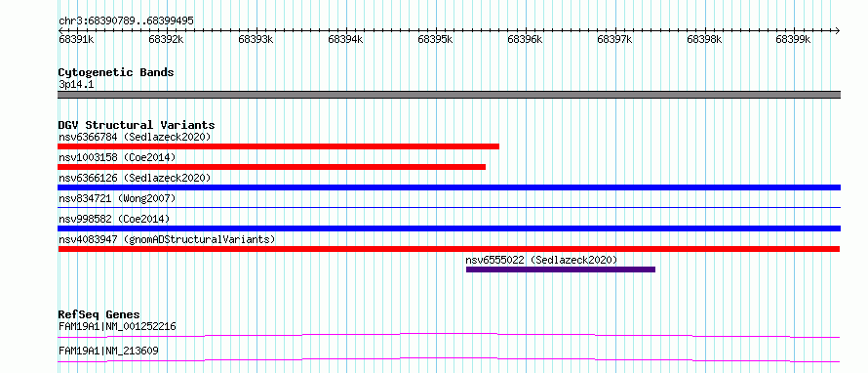Open the nsv6555022 (Sedlazeck2020) variant label
The height and width of the screenshot is (373, 868).
[x=541, y=260]
